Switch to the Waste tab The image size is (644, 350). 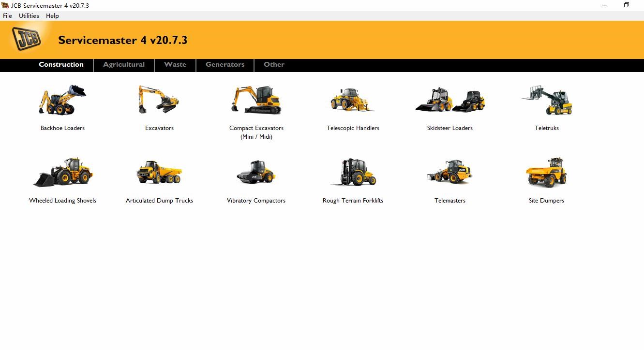pos(175,64)
